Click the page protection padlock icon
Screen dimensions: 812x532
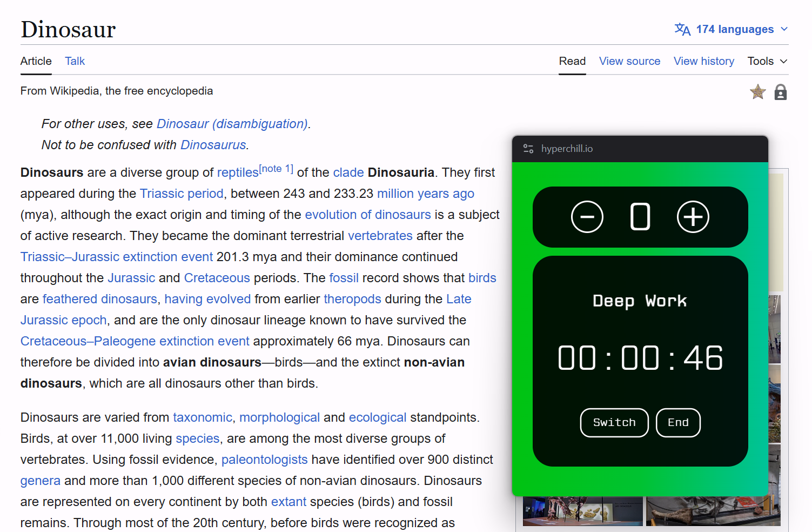coord(780,92)
